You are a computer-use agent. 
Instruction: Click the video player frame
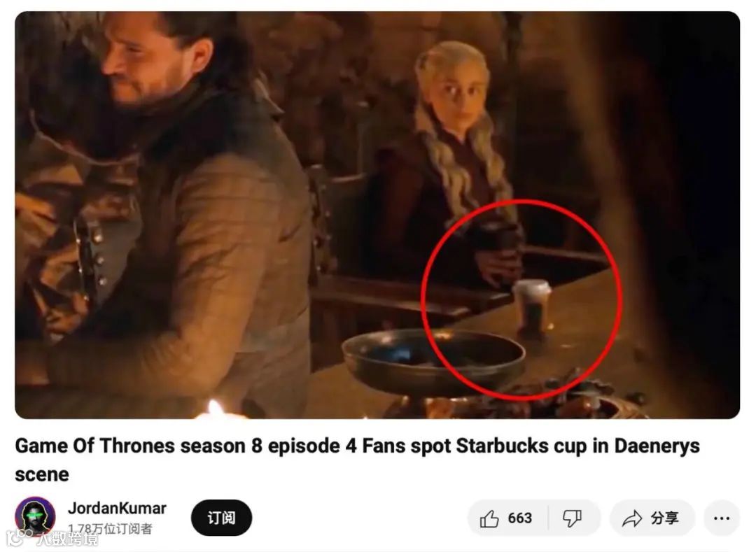[377, 215]
